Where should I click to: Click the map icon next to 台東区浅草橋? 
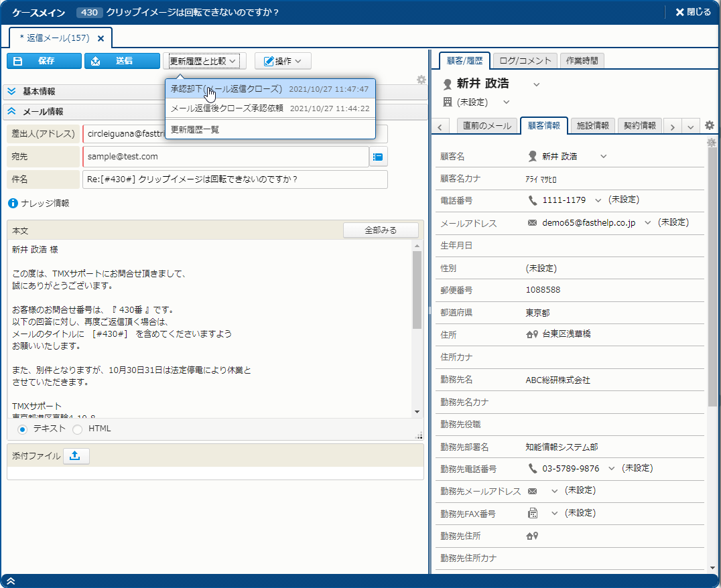pos(533,334)
